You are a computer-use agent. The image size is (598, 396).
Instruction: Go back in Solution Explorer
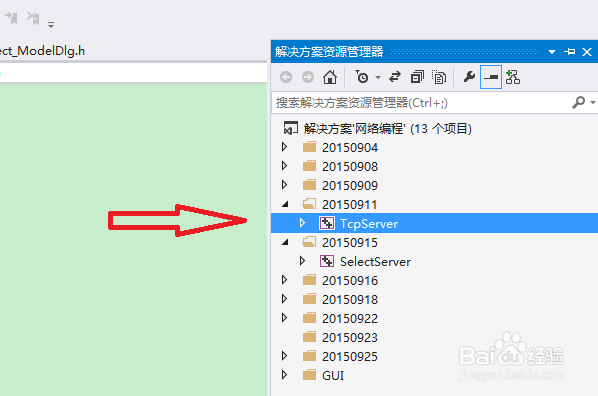(286, 77)
